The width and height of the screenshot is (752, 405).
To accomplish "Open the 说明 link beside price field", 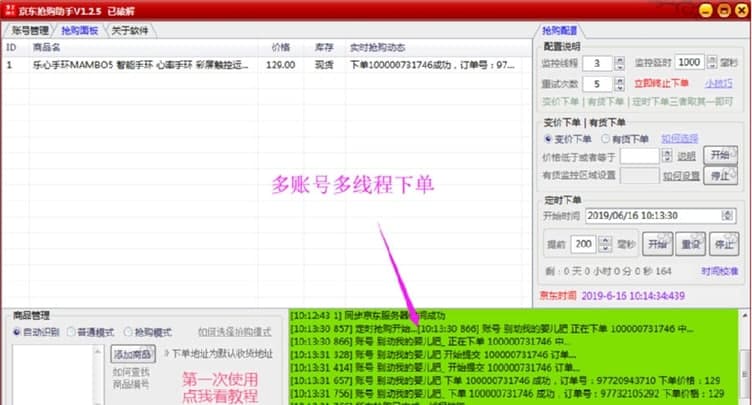I will coord(687,156).
